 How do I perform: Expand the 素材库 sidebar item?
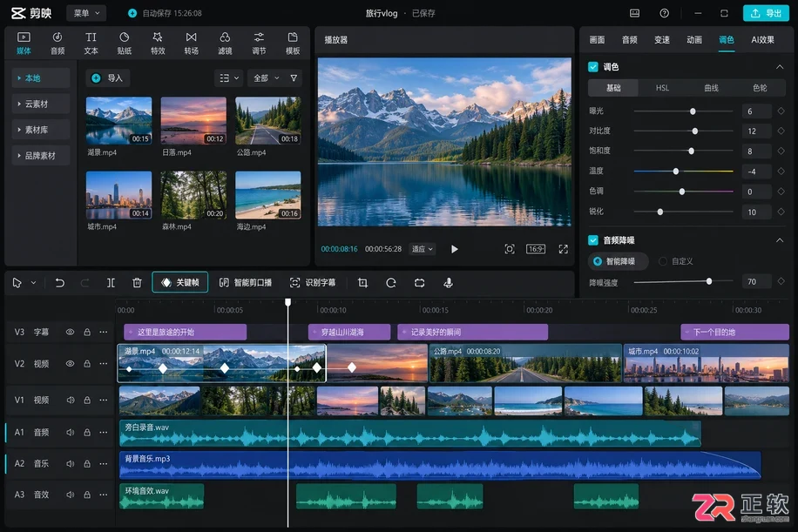coord(41,130)
